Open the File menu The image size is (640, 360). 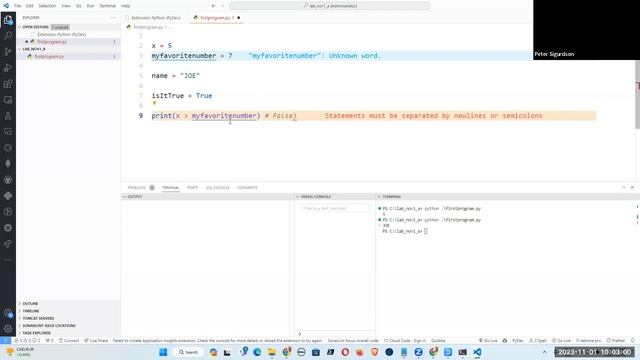click(x=18, y=6)
